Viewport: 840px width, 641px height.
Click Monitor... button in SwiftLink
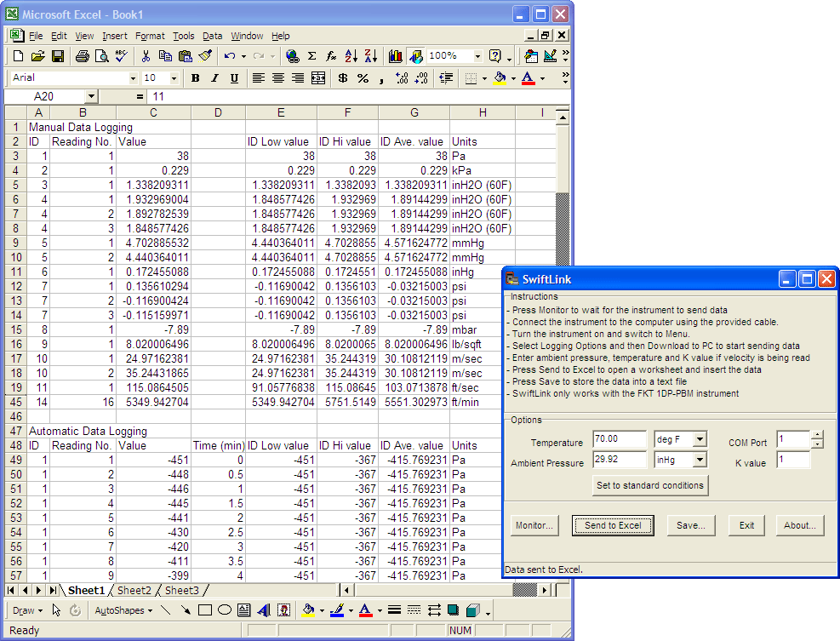[x=534, y=525]
